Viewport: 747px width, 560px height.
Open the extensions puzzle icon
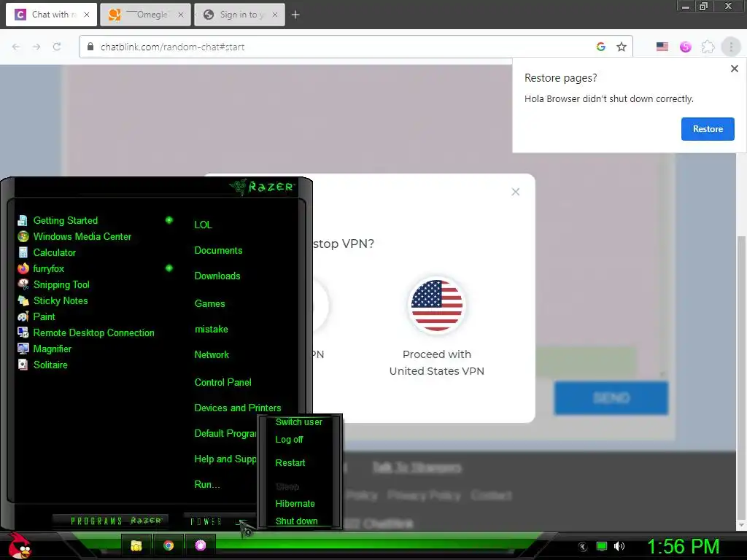pyautogui.click(x=708, y=47)
